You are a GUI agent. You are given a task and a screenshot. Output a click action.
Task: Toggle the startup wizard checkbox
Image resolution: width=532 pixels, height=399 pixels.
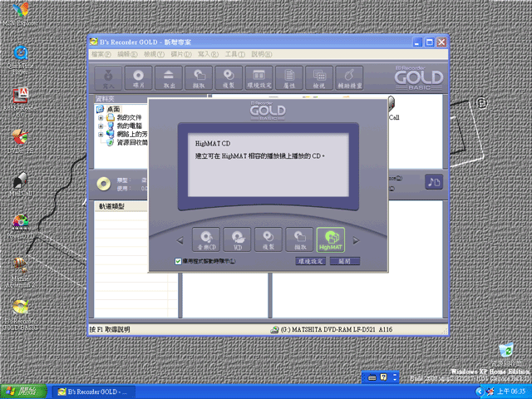pos(178,261)
